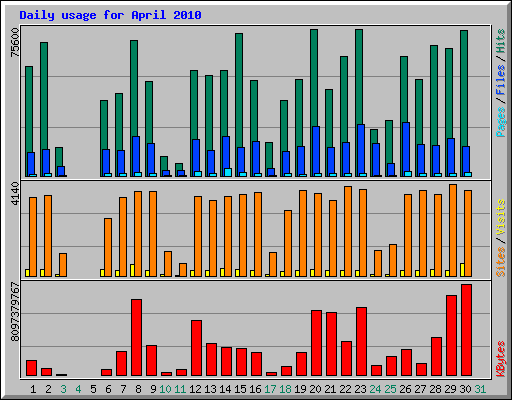The width and height of the screenshot is (512, 400).
Task: Click the yellow sites bar for day 8
Action: pos(132,270)
